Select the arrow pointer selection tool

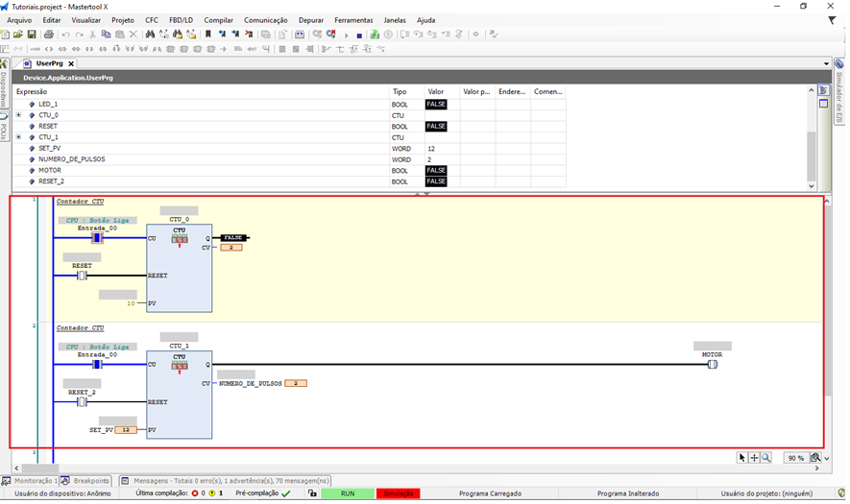pos(742,458)
